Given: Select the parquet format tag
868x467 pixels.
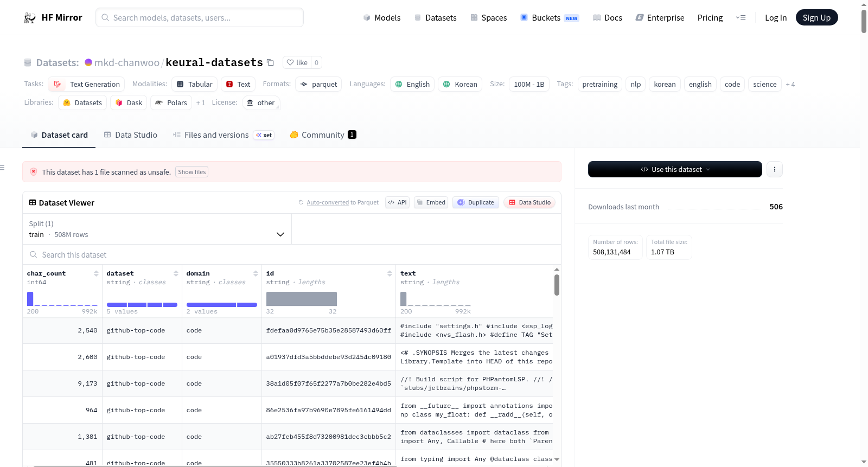Looking at the screenshot, I should (x=318, y=84).
